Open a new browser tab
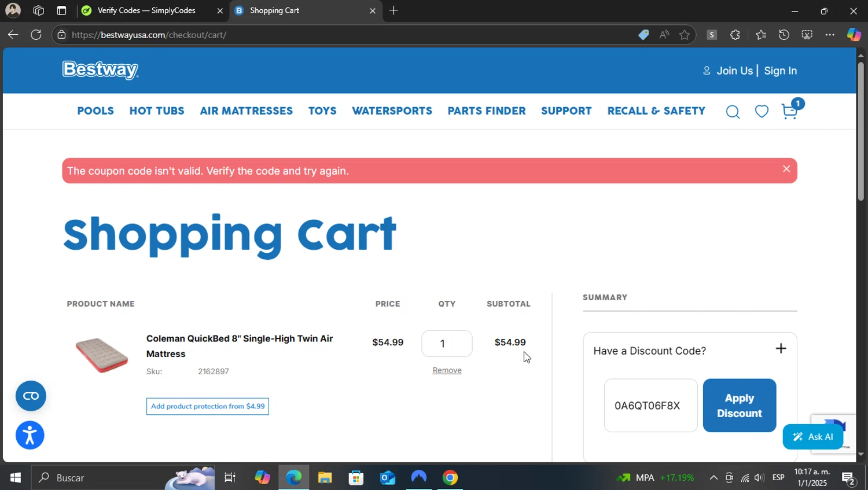 393,10
